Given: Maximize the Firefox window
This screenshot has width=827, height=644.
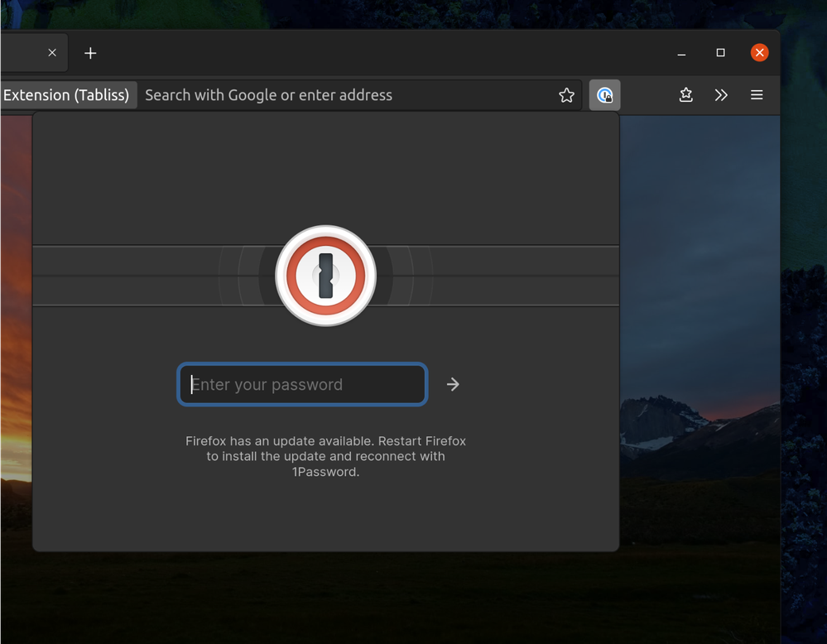Looking at the screenshot, I should pyautogui.click(x=720, y=53).
